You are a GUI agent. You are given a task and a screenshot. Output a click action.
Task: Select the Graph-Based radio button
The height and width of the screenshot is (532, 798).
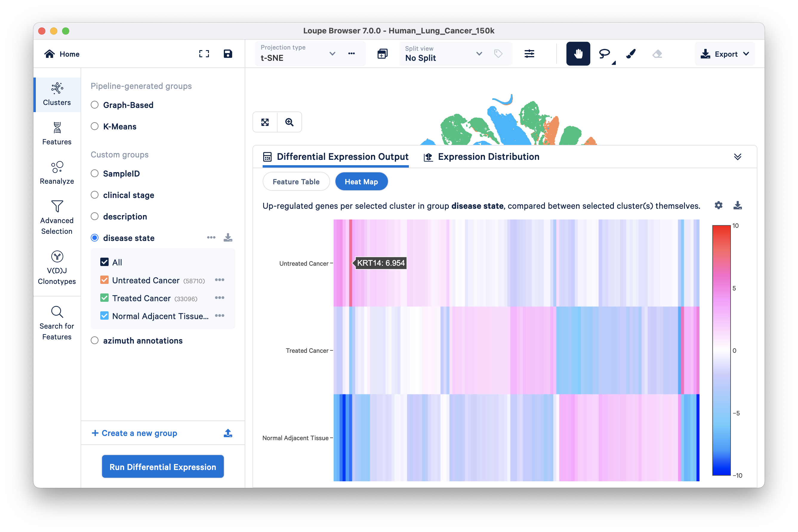[x=95, y=105]
